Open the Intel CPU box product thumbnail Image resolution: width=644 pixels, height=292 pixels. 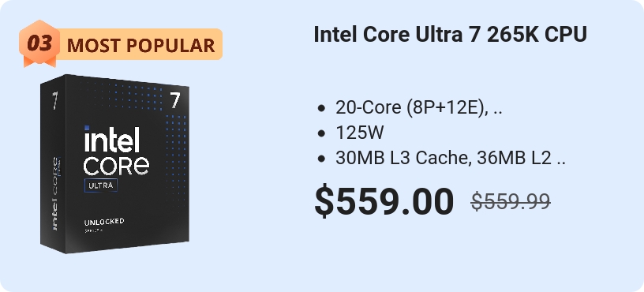(x=114, y=164)
